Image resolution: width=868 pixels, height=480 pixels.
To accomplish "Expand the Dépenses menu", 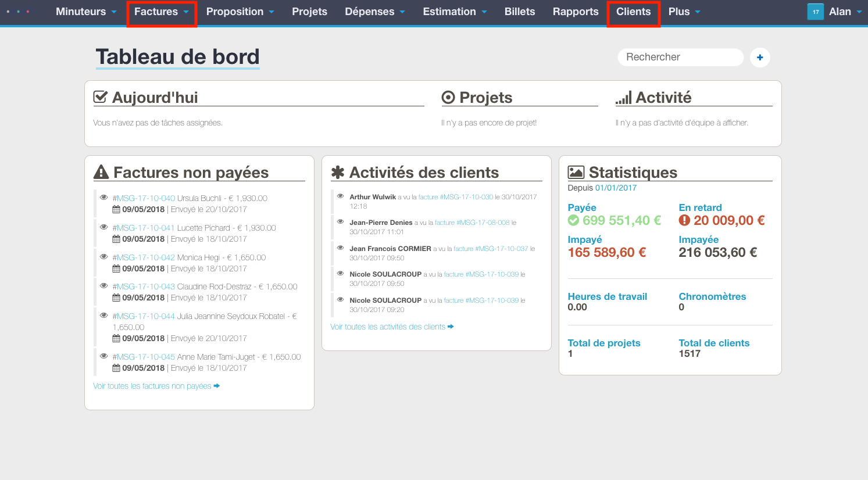I will (375, 12).
